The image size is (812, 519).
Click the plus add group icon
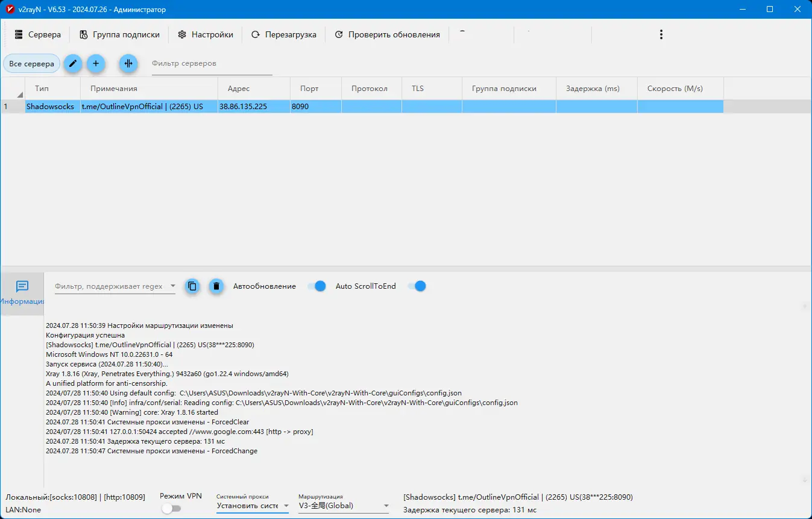point(95,63)
